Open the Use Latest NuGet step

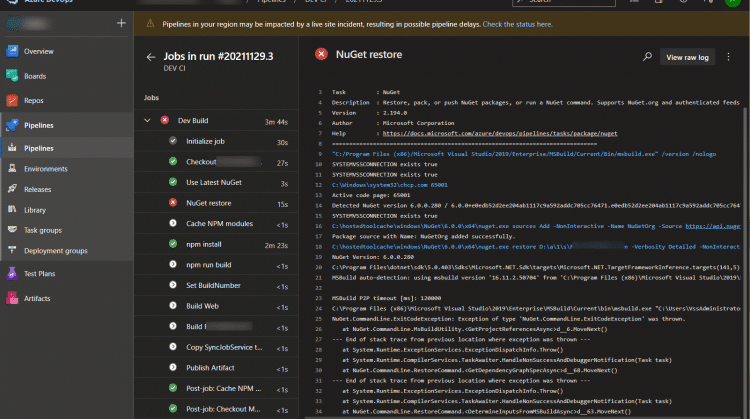coord(216,183)
